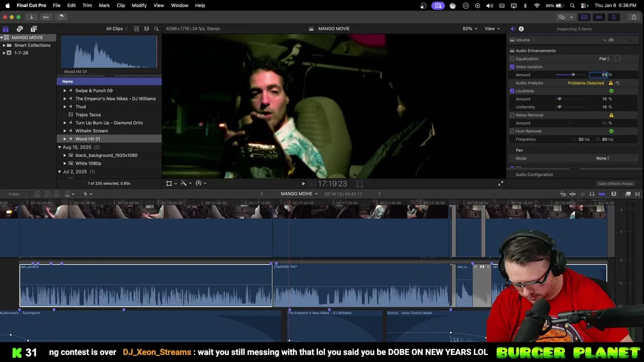This screenshot has height=362, width=644.
Task: Open the Edit menu
Action: 71,6
